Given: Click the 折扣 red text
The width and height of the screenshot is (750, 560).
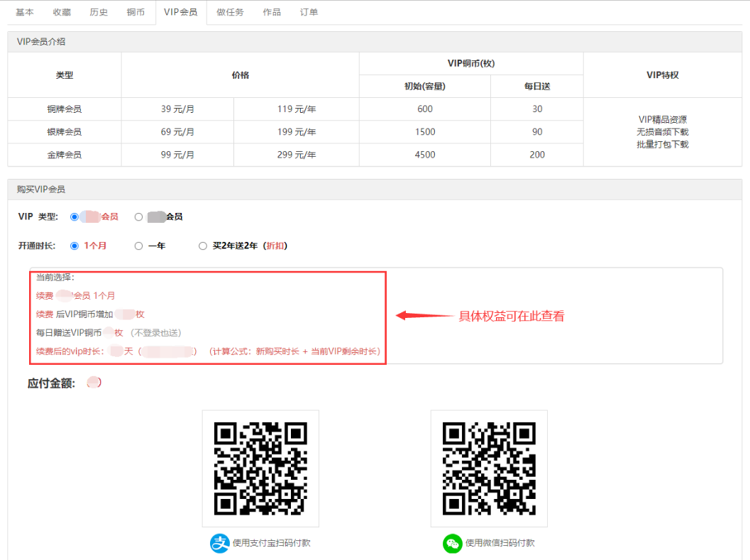Looking at the screenshot, I should click(x=276, y=246).
